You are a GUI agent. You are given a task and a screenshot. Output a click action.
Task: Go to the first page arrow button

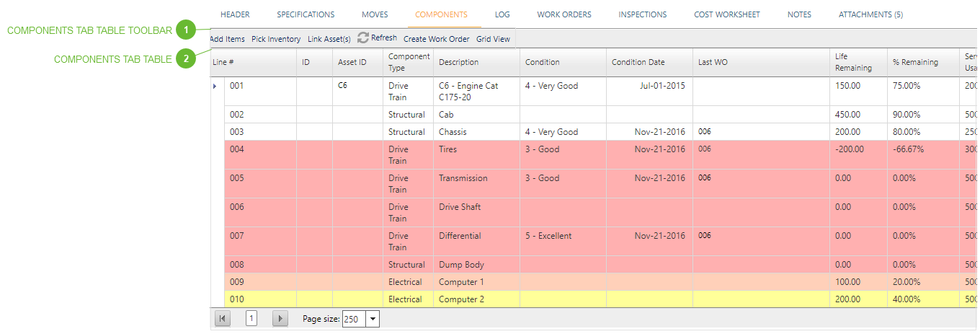pyautogui.click(x=223, y=318)
